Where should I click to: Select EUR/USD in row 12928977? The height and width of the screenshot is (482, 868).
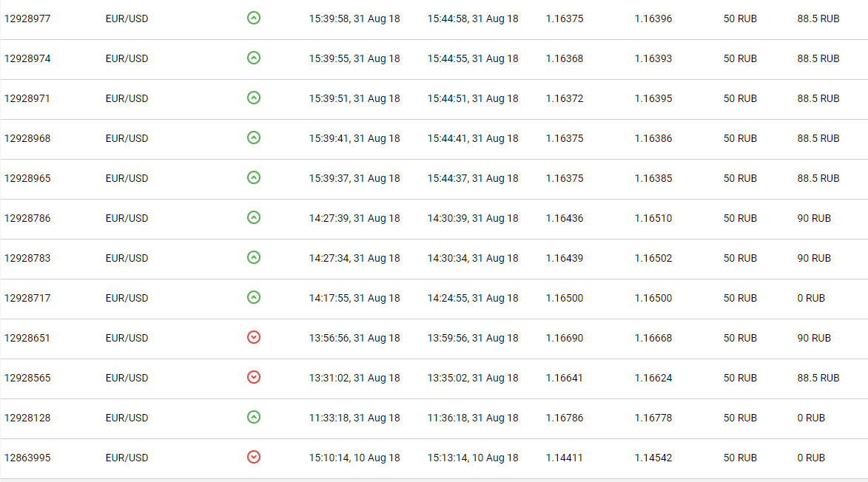[127, 18]
